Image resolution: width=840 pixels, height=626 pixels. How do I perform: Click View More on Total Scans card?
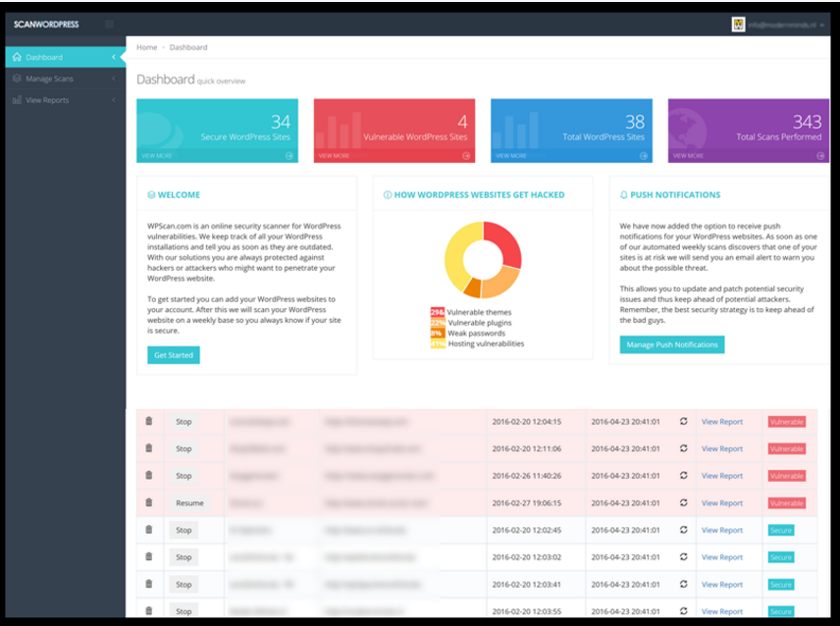pos(688,156)
